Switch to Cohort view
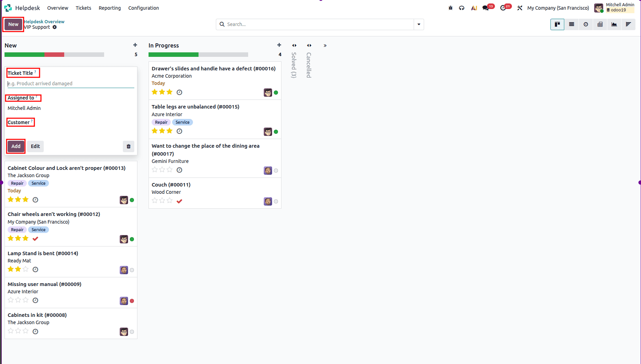The height and width of the screenshot is (364, 641). pyautogui.click(x=629, y=24)
